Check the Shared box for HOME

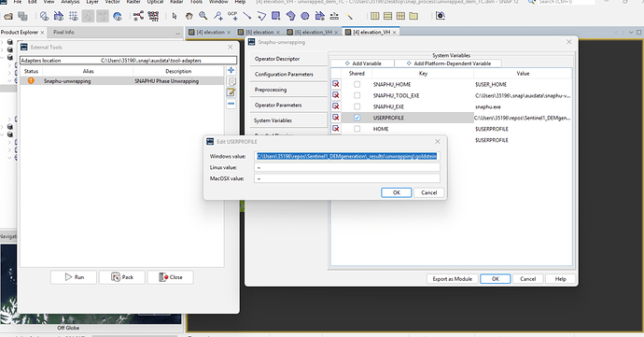click(x=357, y=129)
